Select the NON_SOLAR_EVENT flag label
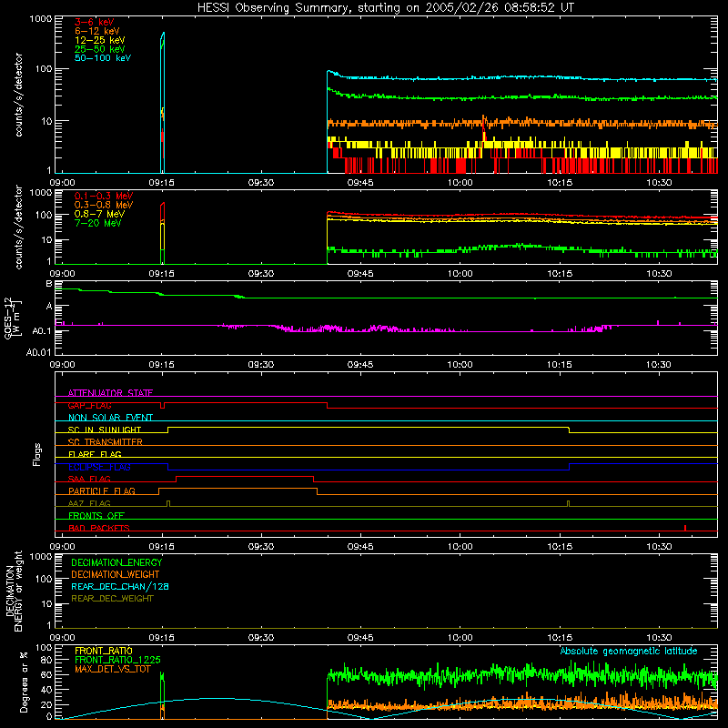 110,418
